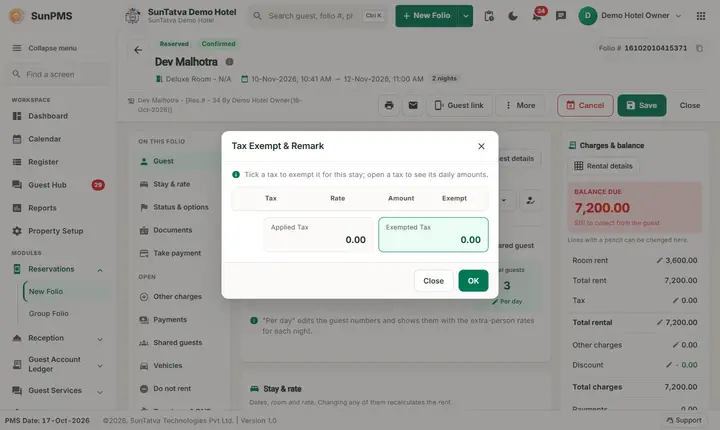
Task: Click the Rate column header
Action: pyautogui.click(x=338, y=198)
